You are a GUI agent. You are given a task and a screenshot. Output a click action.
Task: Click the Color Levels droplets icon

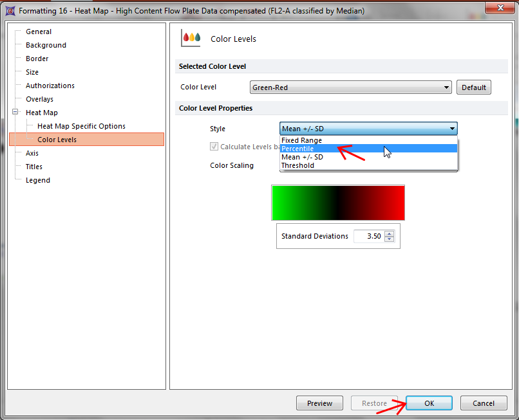[x=192, y=38]
